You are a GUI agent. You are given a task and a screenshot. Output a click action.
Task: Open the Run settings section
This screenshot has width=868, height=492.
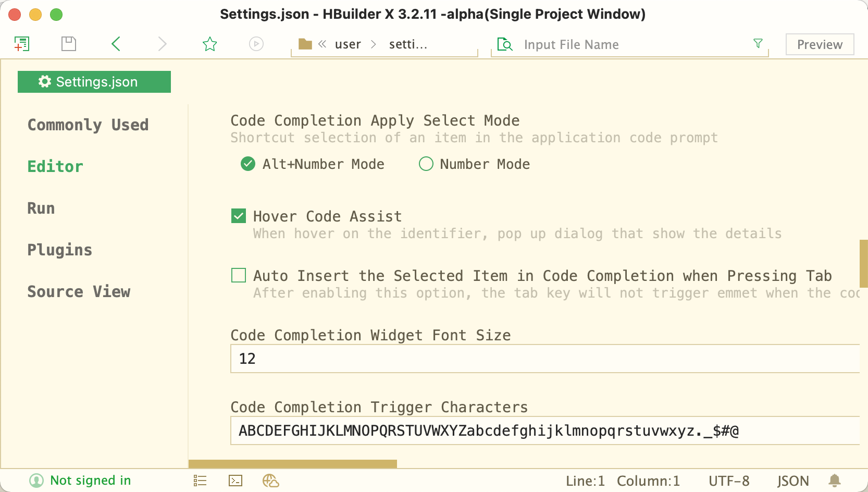(41, 208)
